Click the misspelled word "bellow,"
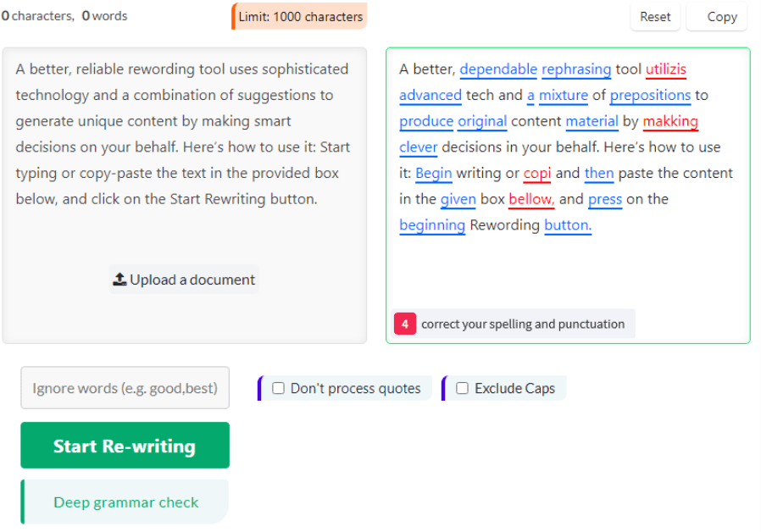 (530, 199)
